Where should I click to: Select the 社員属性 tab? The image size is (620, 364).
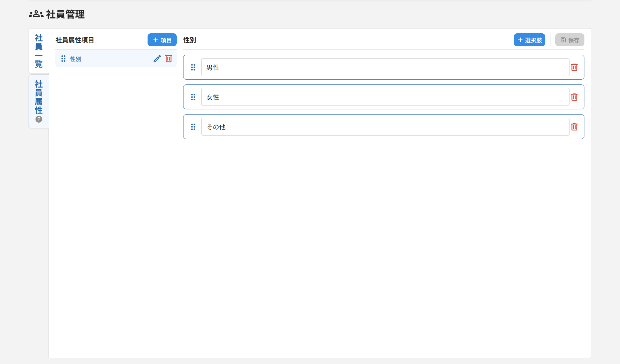(x=39, y=97)
